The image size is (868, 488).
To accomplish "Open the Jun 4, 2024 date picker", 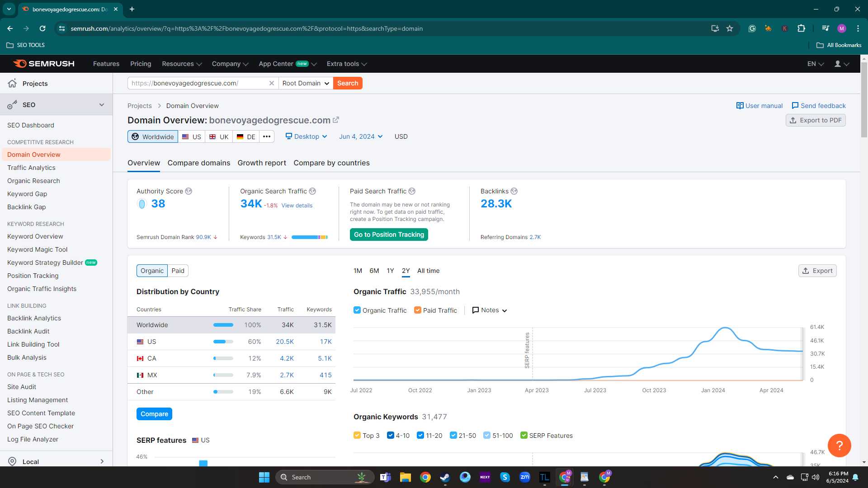I will (361, 136).
